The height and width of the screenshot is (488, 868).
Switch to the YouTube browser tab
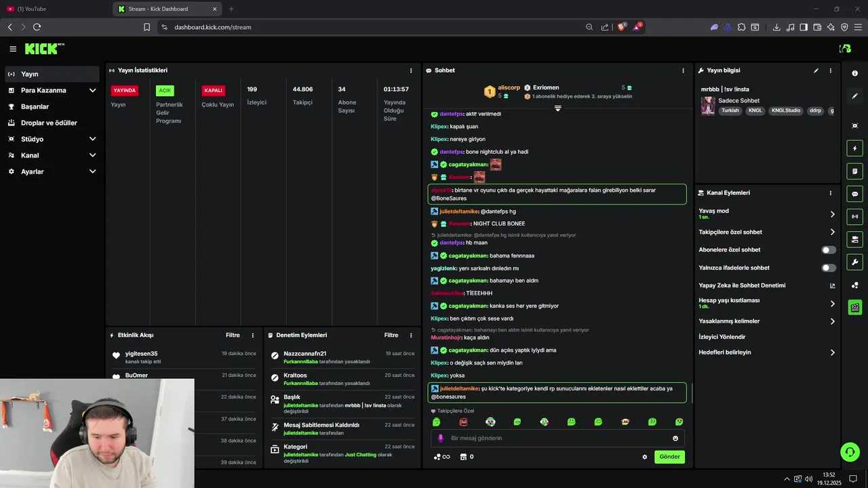point(56,9)
